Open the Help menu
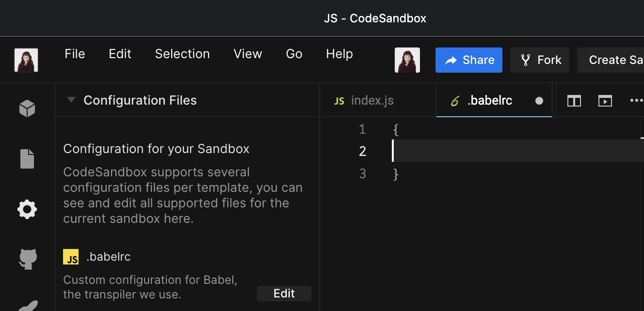This screenshot has width=644, height=311. 339,54
